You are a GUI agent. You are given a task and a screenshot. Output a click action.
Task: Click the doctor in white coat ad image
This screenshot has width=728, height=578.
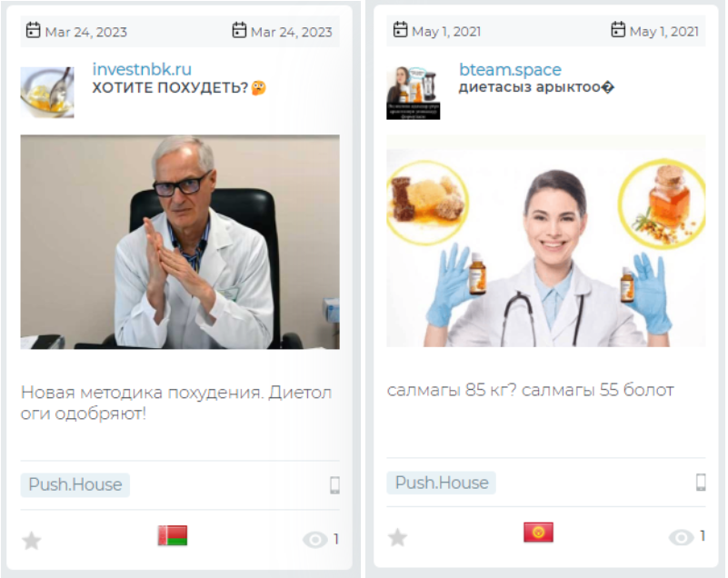(x=180, y=242)
